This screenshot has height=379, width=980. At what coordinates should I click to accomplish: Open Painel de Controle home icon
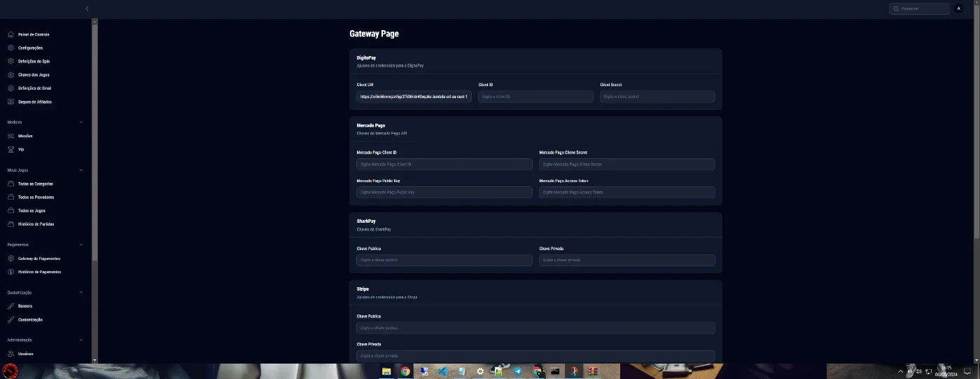coord(11,34)
